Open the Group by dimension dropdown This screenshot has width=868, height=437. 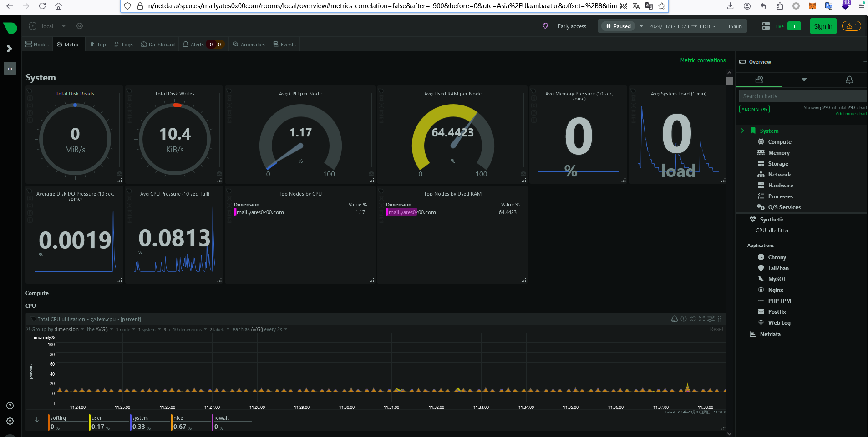[x=57, y=329]
